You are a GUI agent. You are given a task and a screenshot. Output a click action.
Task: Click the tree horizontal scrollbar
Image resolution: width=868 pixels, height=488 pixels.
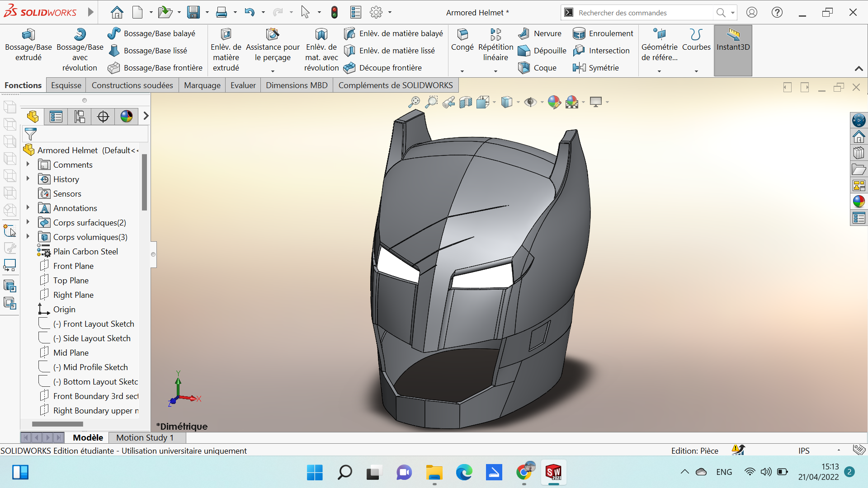57,424
